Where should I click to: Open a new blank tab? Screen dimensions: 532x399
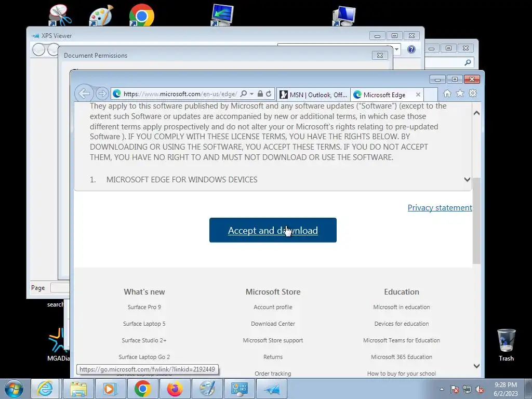[x=431, y=95]
